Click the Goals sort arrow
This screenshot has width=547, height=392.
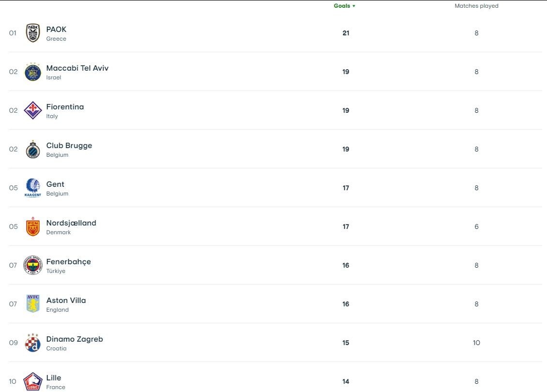point(354,6)
